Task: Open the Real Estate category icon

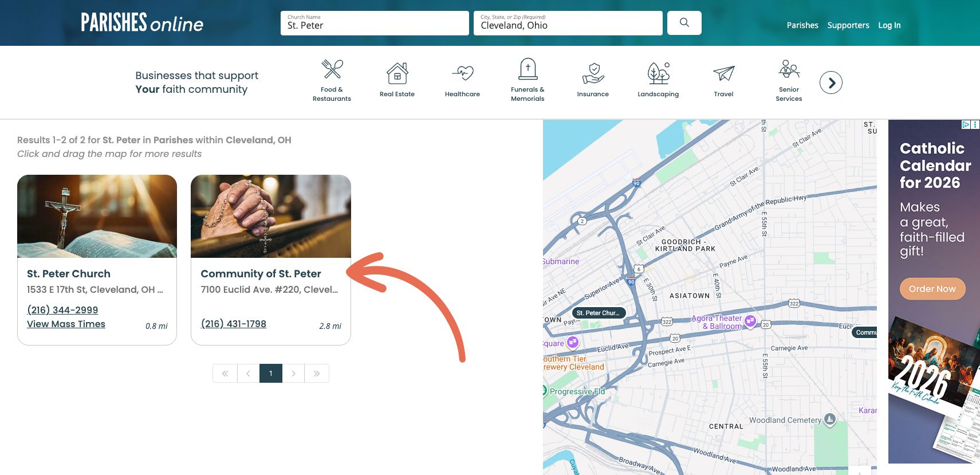Action: tap(397, 73)
